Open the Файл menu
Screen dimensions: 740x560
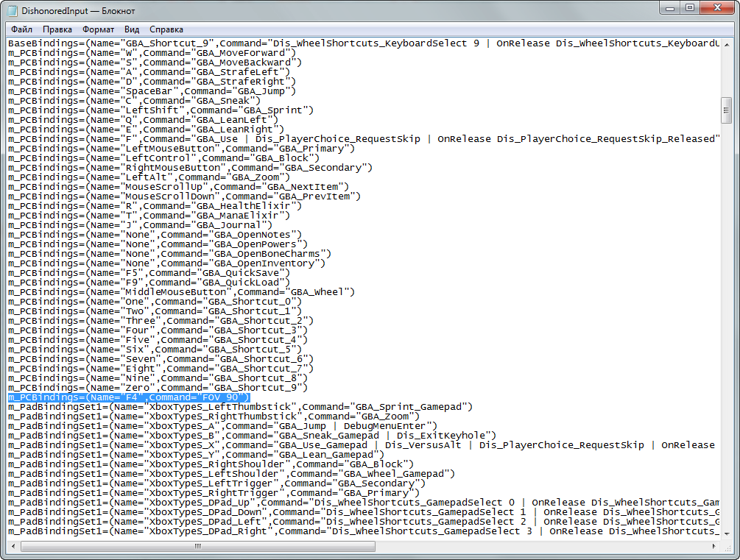[21, 29]
